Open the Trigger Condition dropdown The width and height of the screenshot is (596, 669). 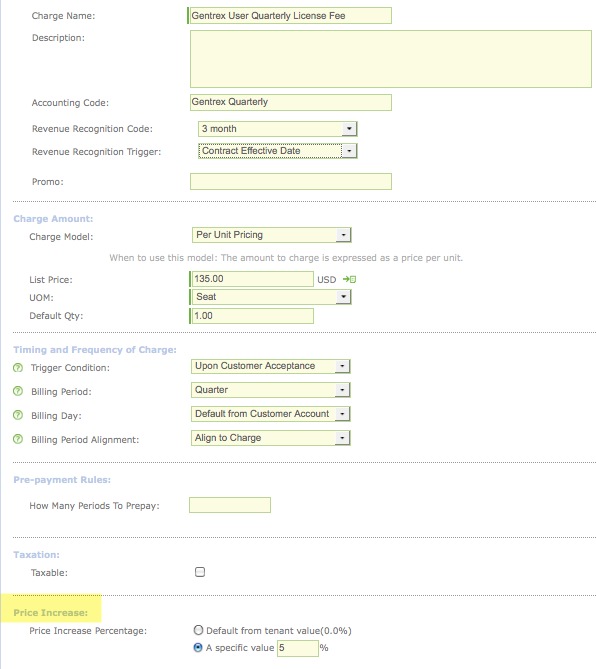(270, 366)
